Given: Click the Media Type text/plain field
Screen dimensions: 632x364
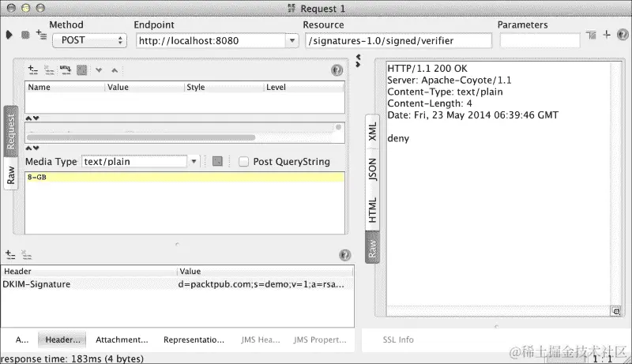Looking at the screenshot, I should coord(134,161).
